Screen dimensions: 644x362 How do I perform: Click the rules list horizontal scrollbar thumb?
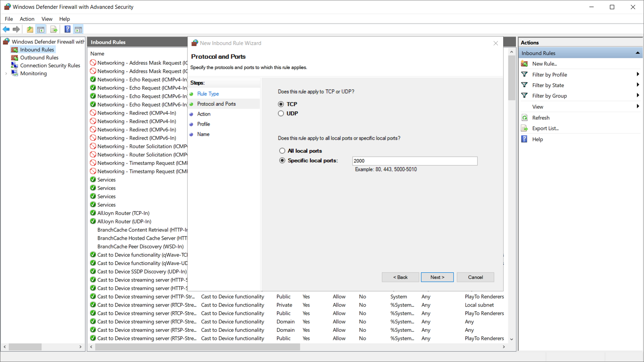[198, 347]
